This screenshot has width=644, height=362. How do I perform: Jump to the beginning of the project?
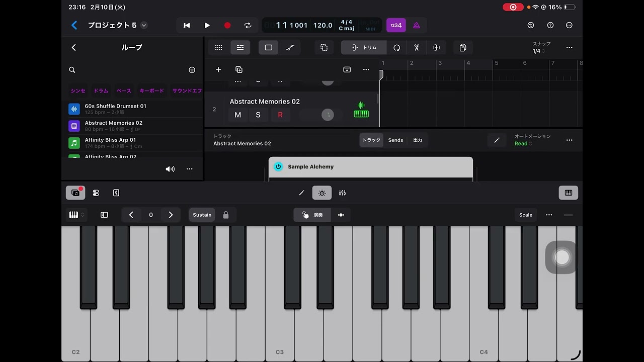click(187, 25)
